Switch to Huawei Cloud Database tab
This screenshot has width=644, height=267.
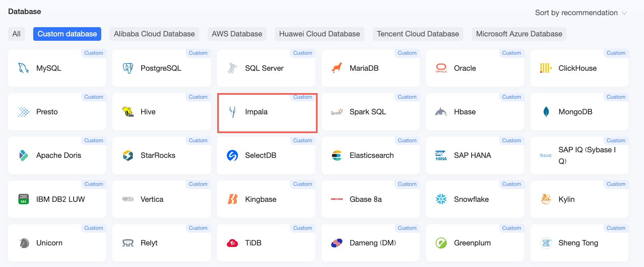coord(320,34)
